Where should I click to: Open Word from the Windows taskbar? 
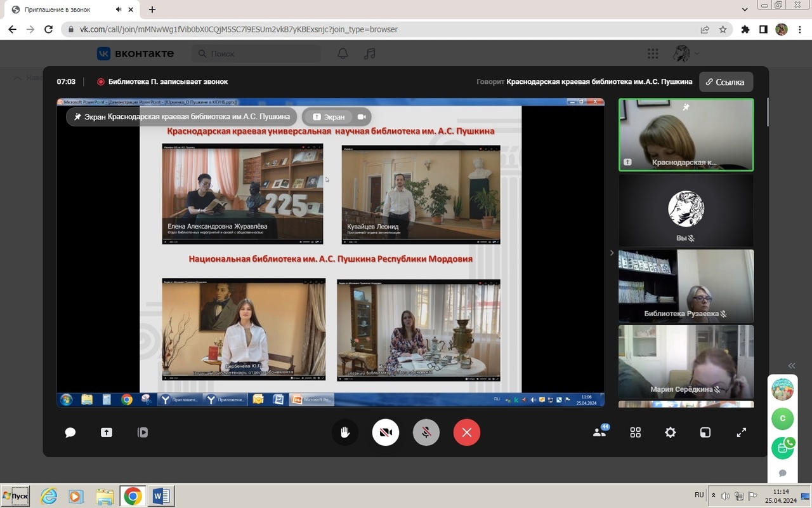point(160,495)
